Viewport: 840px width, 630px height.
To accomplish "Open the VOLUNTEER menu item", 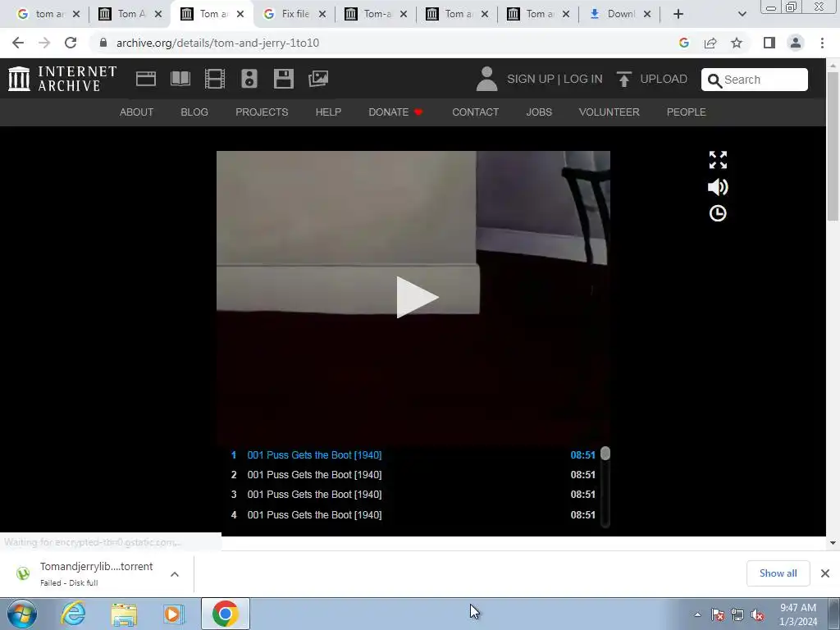I will [609, 112].
